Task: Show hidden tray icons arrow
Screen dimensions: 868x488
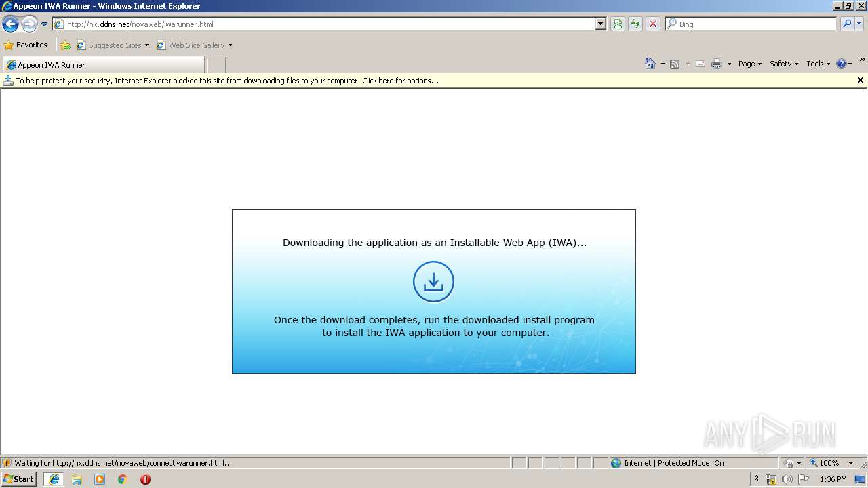Action: click(757, 479)
